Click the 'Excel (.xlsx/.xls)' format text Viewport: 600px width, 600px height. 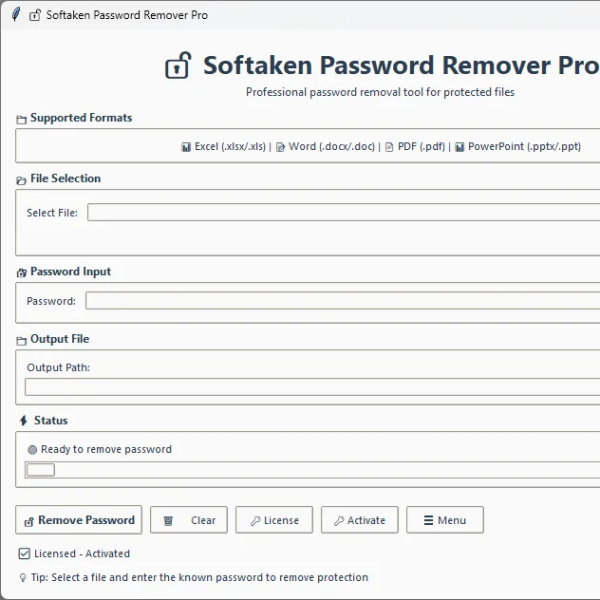pyautogui.click(x=230, y=147)
